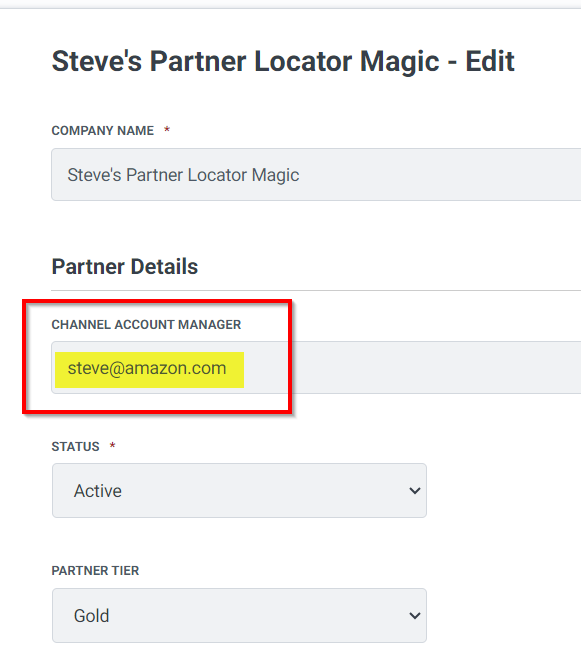The width and height of the screenshot is (581, 670).
Task: Click the divider line under Partner Details
Action: [316, 291]
